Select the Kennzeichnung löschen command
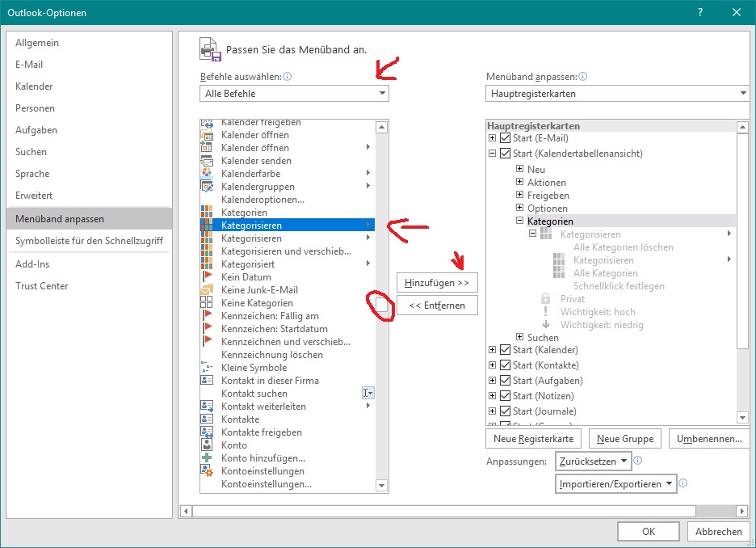 (x=288, y=355)
